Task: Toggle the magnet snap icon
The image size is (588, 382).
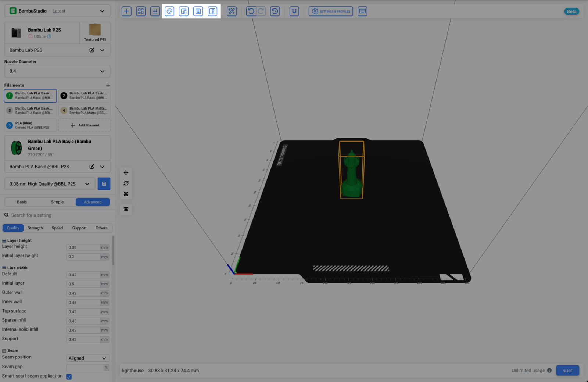Action: [x=294, y=11]
